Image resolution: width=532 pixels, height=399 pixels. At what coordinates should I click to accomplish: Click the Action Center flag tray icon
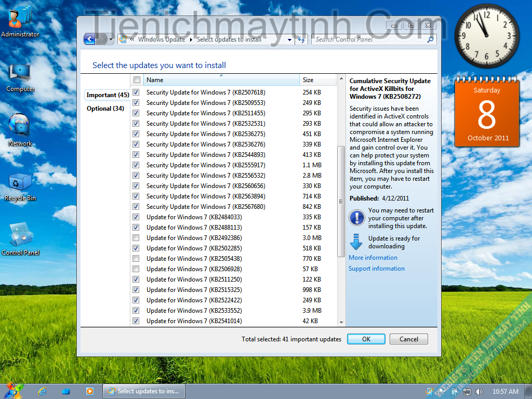tap(442, 392)
